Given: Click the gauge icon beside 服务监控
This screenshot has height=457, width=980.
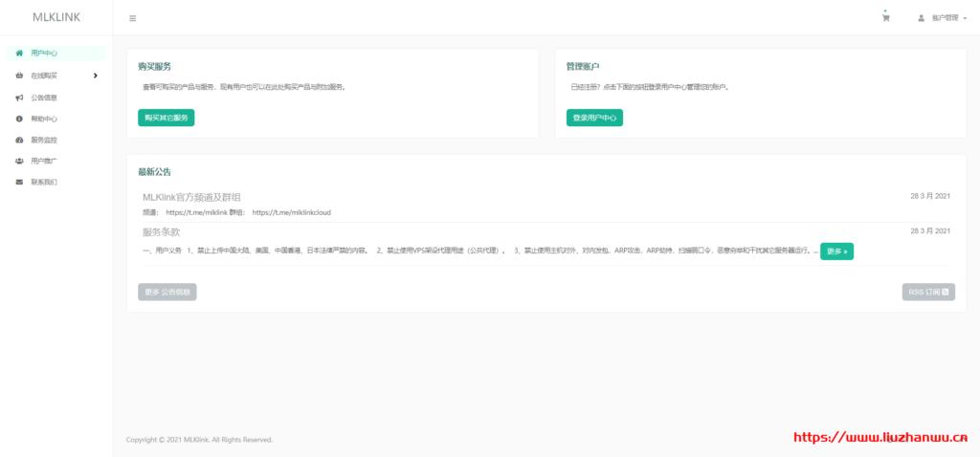Looking at the screenshot, I should click(19, 140).
